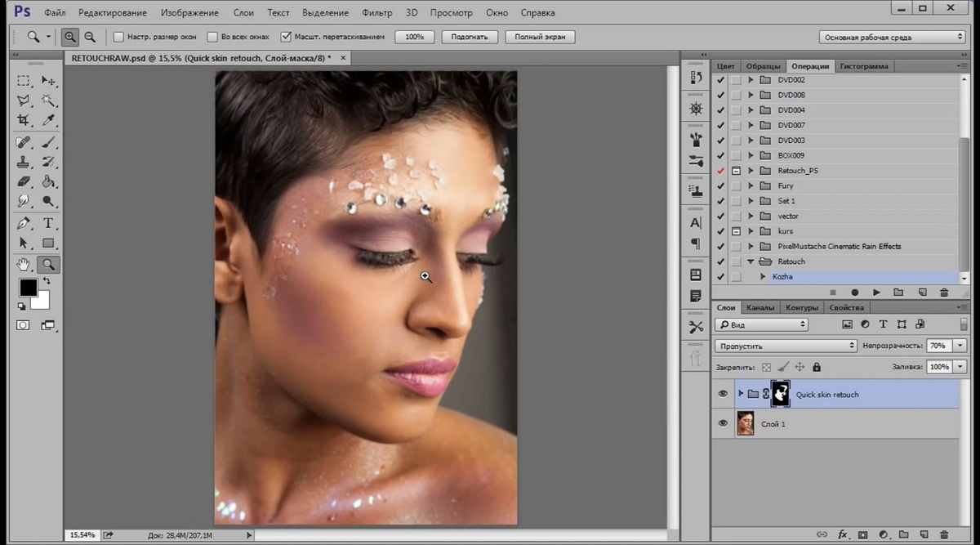Image resolution: width=980 pixels, height=545 pixels.
Task: Toggle dialog box for kurs action set
Action: 736,231
